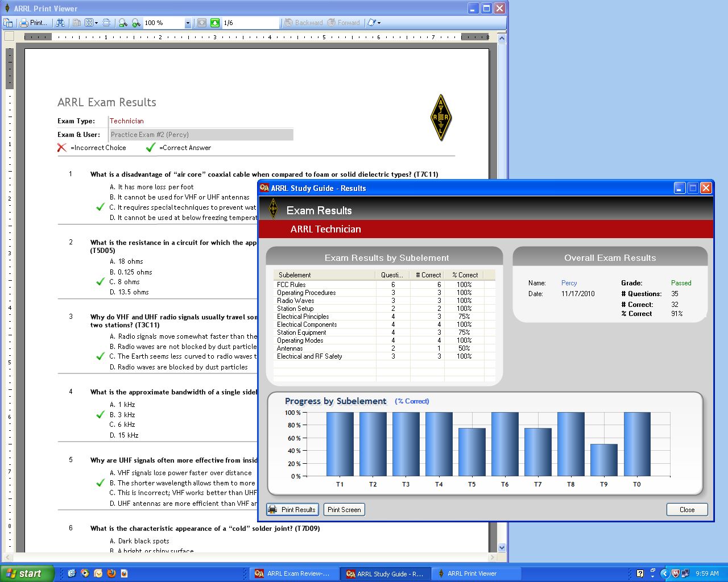Expand the background color dropdown arrow
Screen dimensions: 728x582
pyautogui.click(x=379, y=23)
